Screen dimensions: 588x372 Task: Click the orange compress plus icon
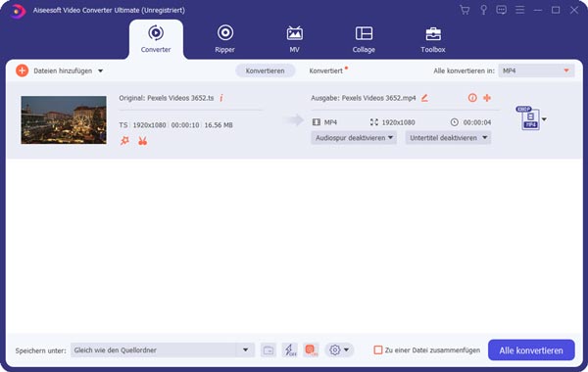(x=487, y=98)
